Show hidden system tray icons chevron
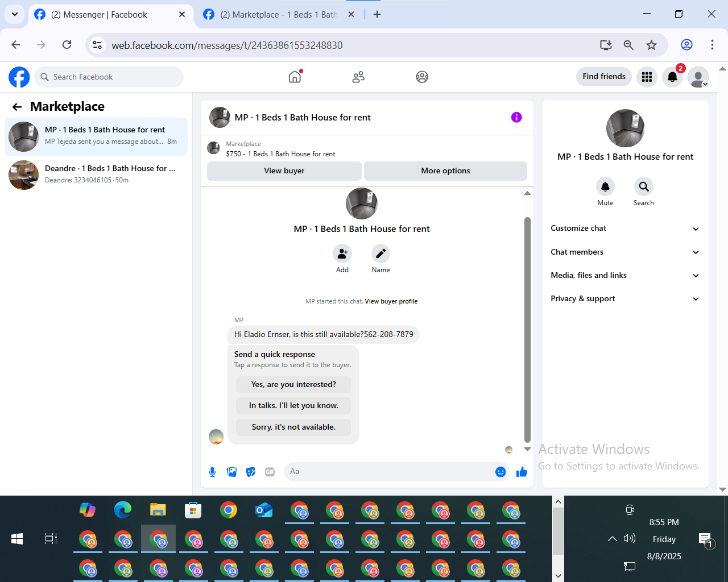The image size is (728, 582). [x=612, y=538]
